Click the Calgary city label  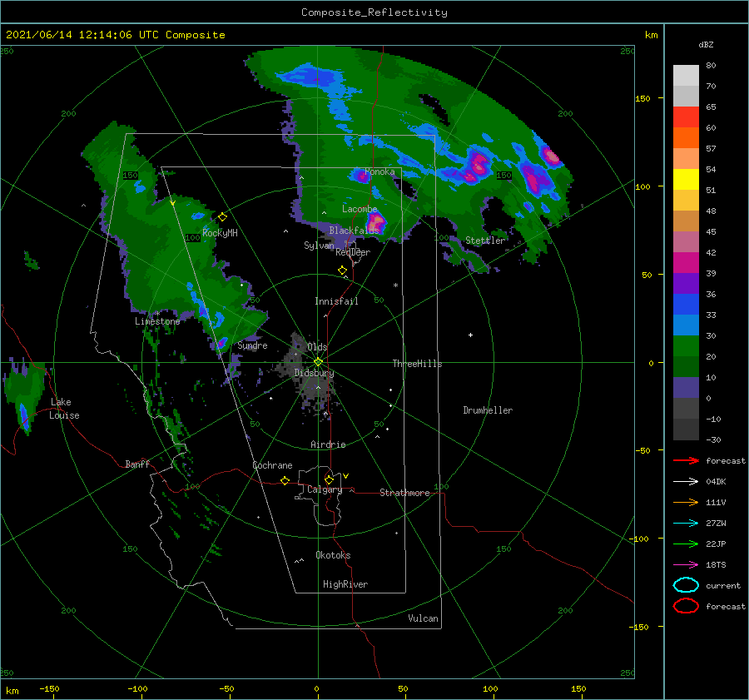coord(325,489)
